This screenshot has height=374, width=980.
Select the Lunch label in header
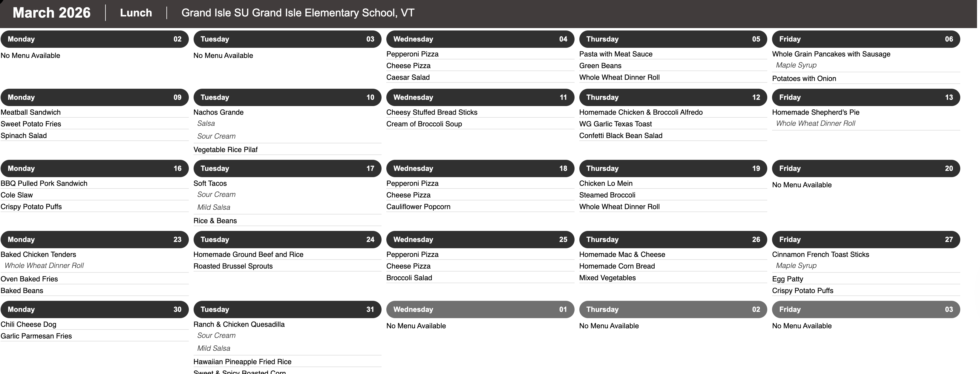(136, 13)
